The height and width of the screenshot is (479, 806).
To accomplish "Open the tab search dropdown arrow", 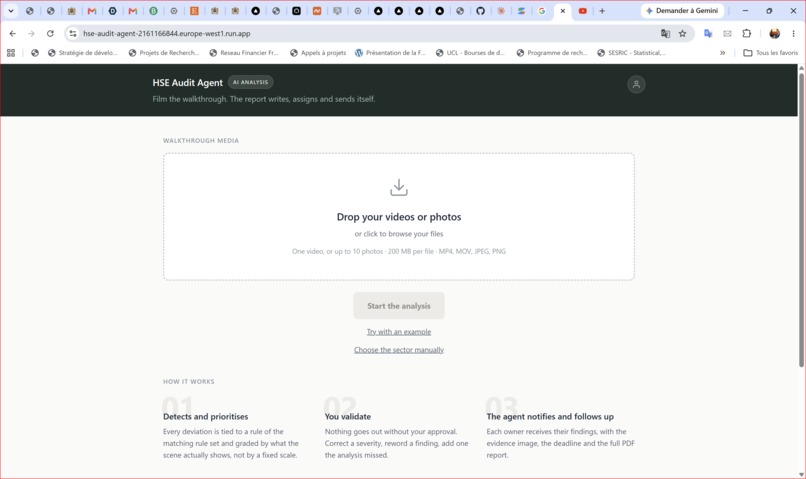I will point(11,11).
